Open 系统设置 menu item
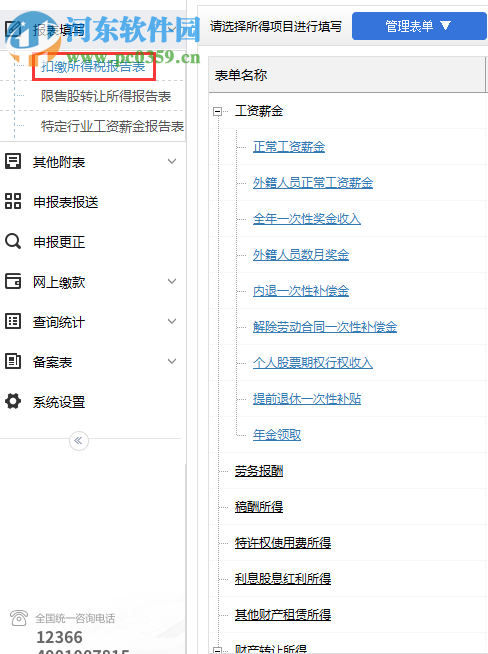This screenshot has width=488, height=654. click(59, 402)
